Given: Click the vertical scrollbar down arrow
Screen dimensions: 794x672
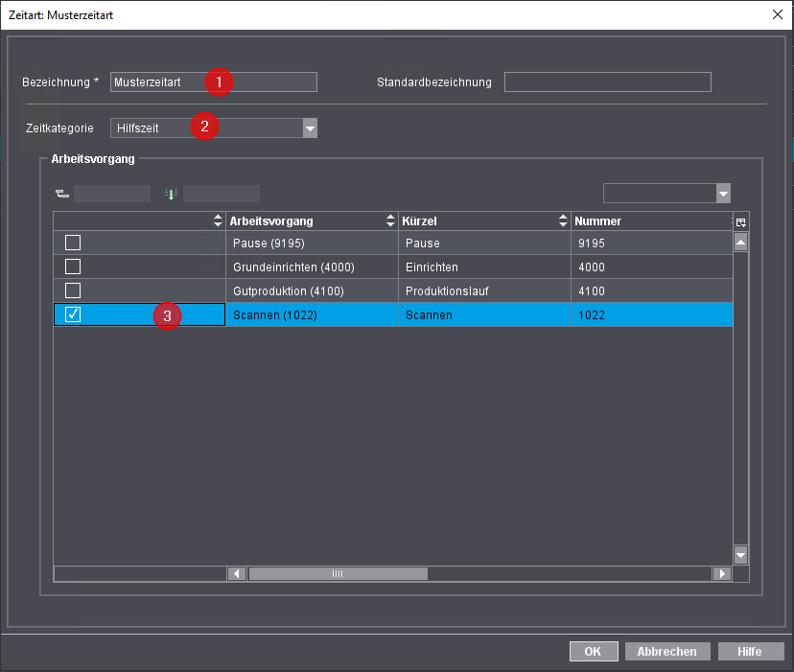Looking at the screenshot, I should tap(741, 555).
